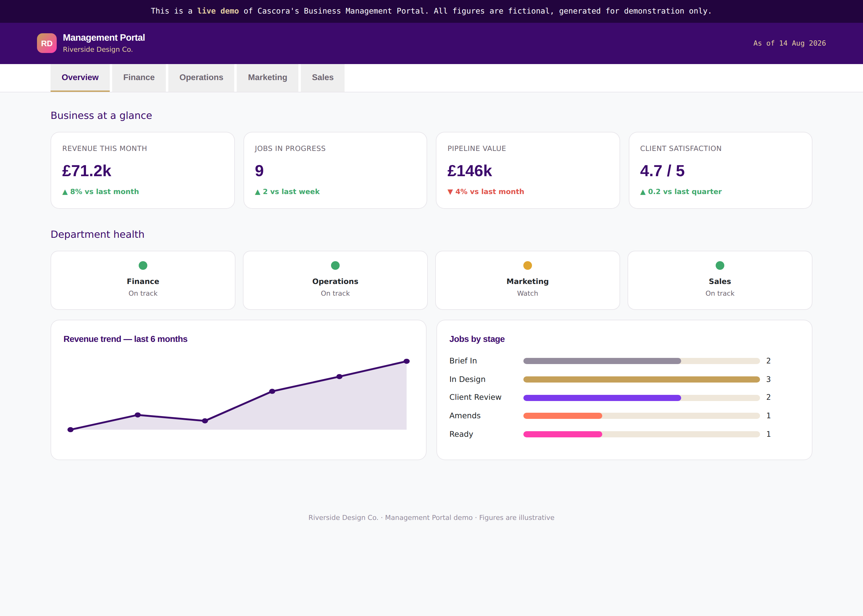This screenshot has height=616, width=863.
Task: Select the Marketing tab
Action: [268, 78]
